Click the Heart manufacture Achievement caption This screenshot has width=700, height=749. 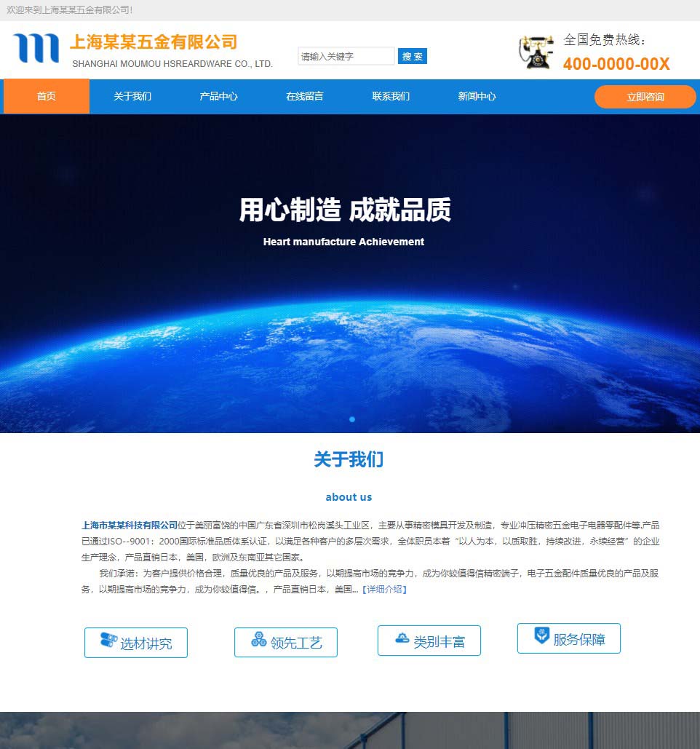pyautogui.click(x=343, y=242)
